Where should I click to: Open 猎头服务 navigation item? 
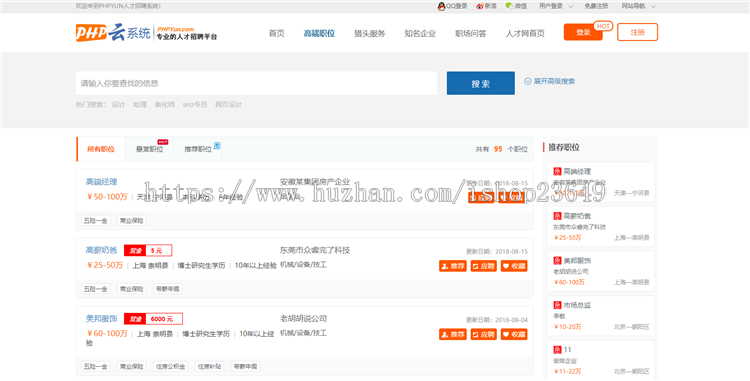pos(369,33)
